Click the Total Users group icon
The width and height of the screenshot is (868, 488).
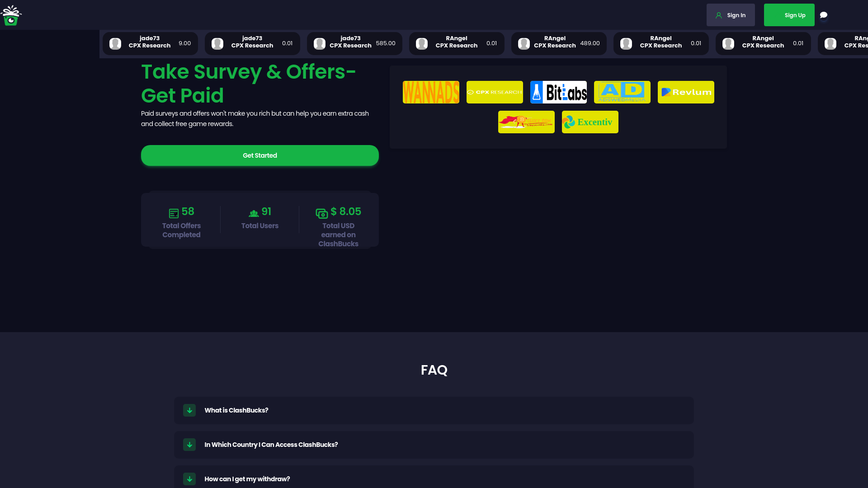(x=254, y=213)
